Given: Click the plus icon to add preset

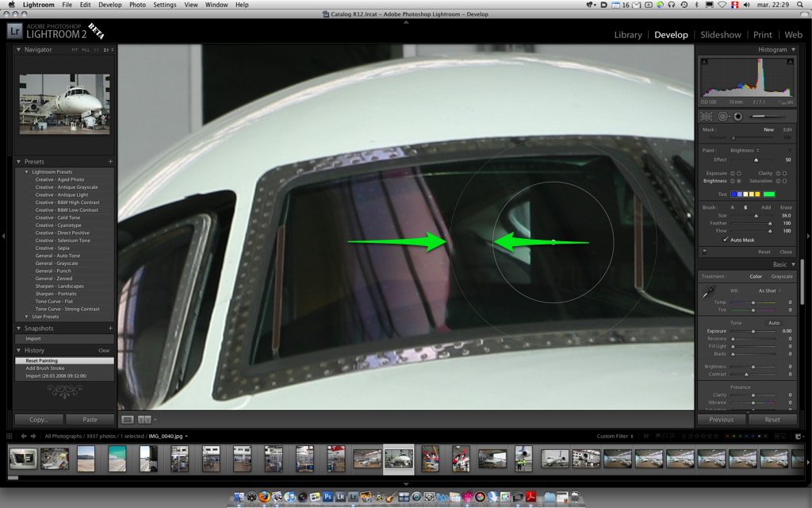Looking at the screenshot, I should (110, 161).
